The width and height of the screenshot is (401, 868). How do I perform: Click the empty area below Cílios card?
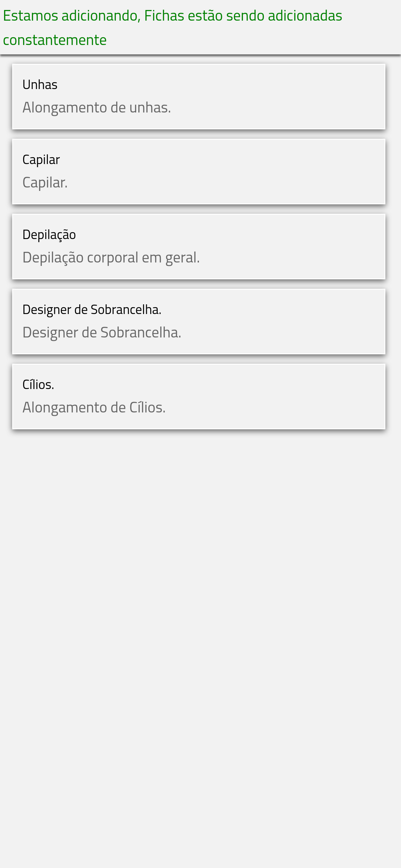(x=200, y=606)
